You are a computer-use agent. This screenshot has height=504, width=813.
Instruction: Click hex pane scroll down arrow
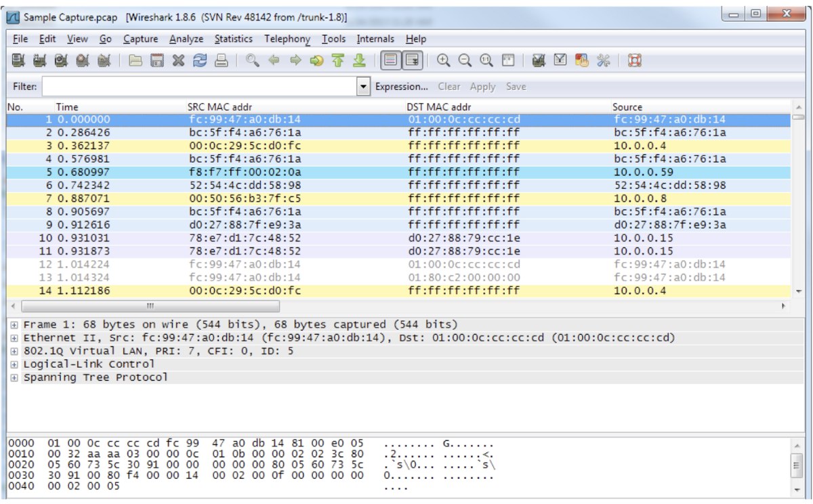tap(797, 488)
